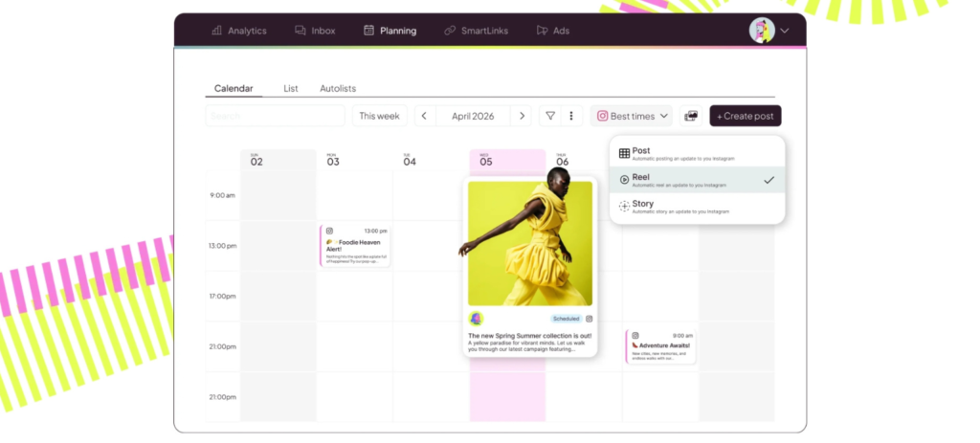The image size is (980, 443).
Task: Click the checkmark next to Reel
Action: [768, 180]
